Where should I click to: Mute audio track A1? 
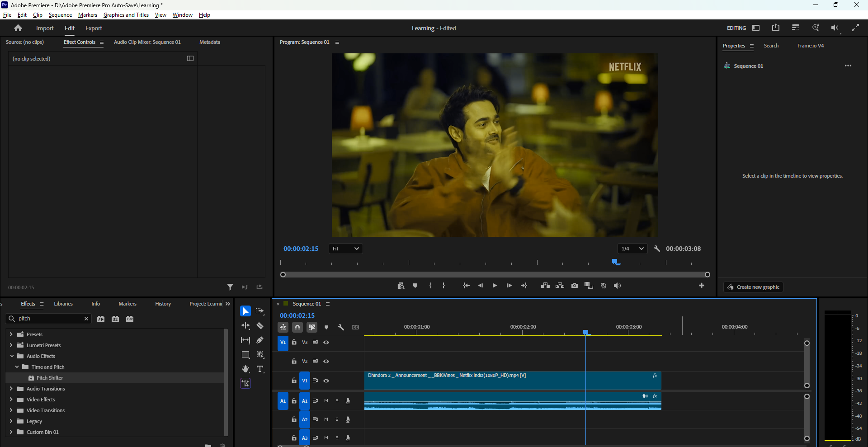326,401
